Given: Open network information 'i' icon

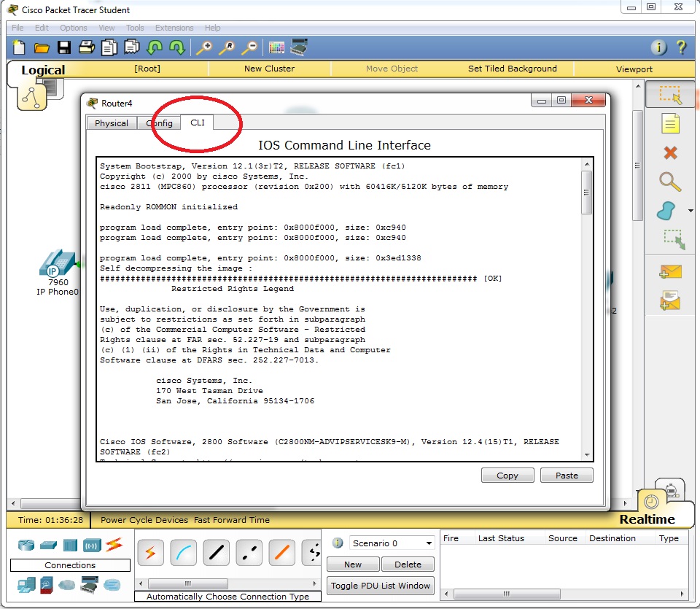Looking at the screenshot, I should 658,47.
